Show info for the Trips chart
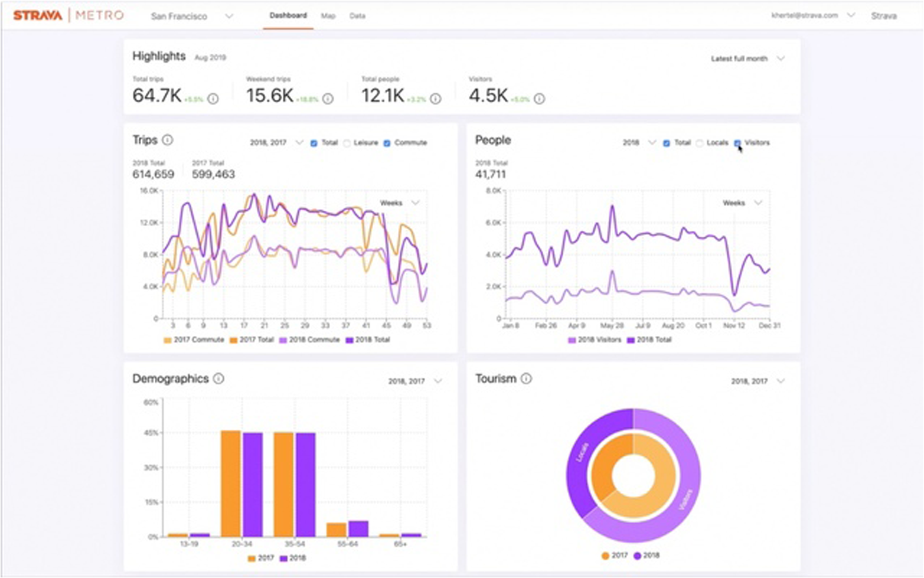This screenshot has height=578, width=924. click(x=168, y=140)
